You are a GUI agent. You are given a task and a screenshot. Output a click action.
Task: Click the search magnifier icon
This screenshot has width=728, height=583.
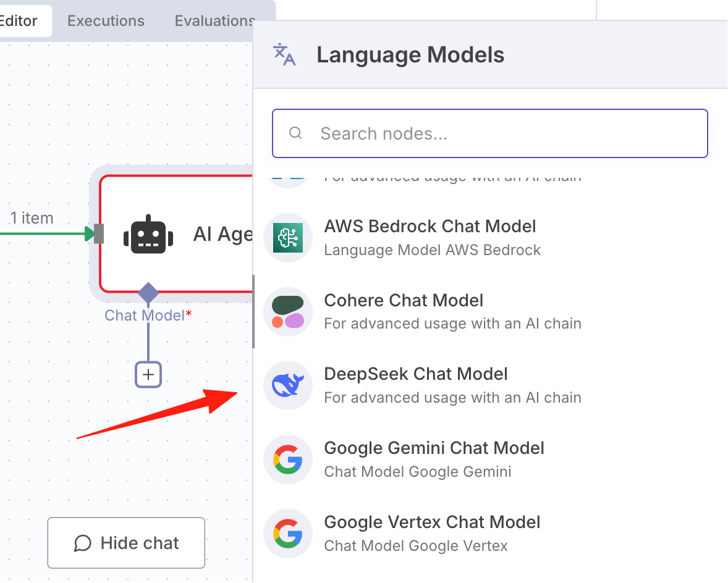[295, 133]
